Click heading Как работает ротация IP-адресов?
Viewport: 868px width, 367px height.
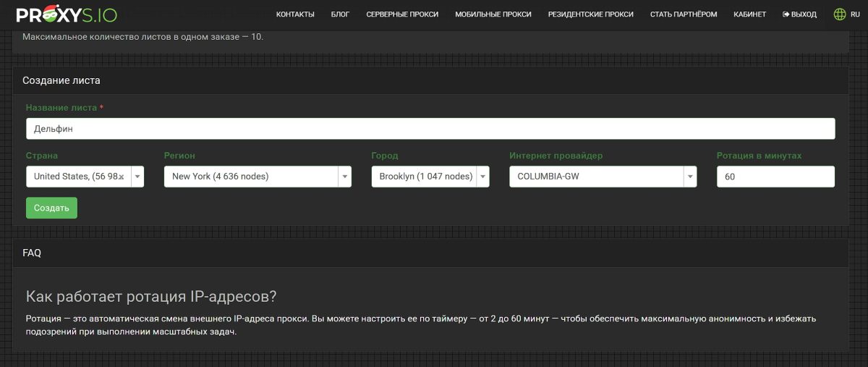point(151,296)
